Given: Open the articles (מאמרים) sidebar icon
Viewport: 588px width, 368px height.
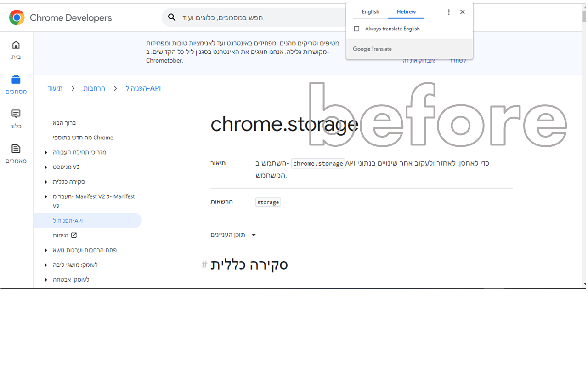Looking at the screenshot, I should click(16, 149).
